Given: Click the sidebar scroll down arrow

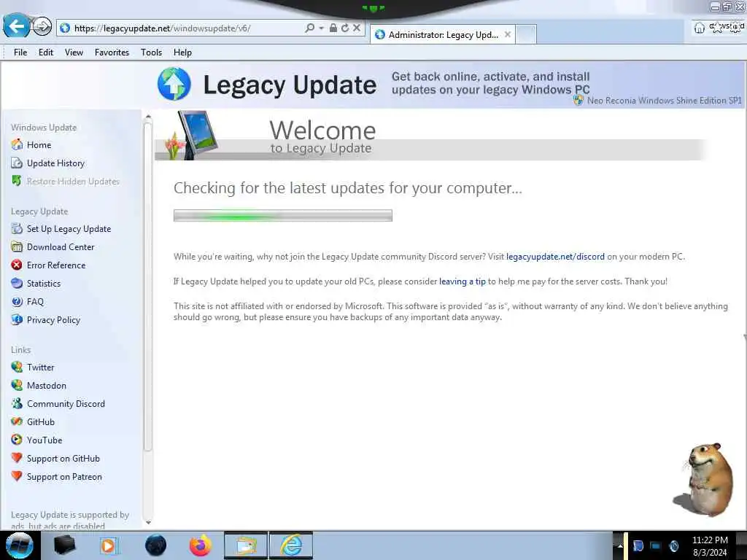Looking at the screenshot, I should pyautogui.click(x=148, y=522).
